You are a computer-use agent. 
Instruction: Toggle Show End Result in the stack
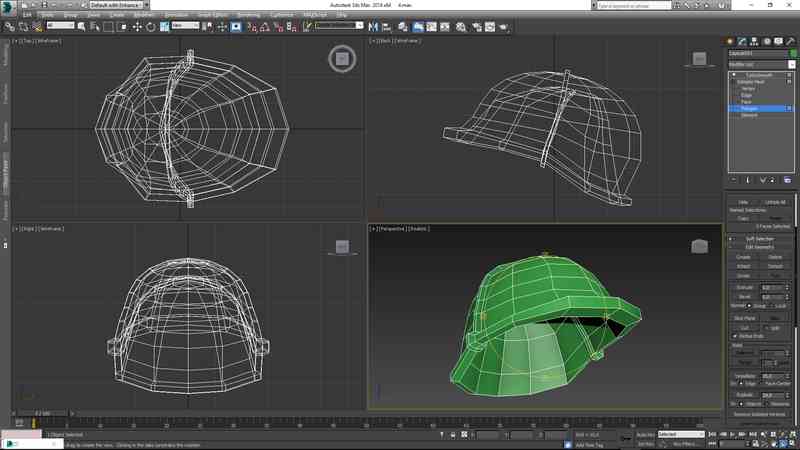point(748,180)
